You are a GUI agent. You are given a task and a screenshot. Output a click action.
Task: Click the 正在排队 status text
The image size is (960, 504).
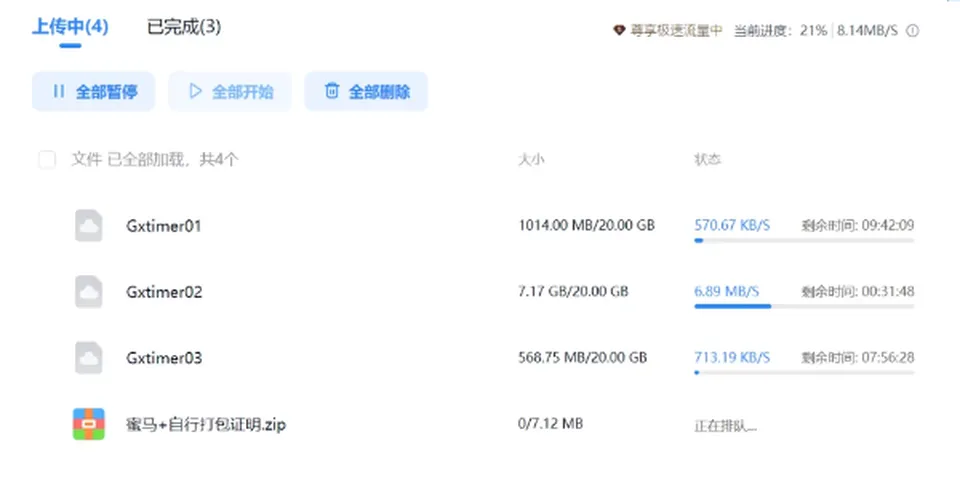(x=726, y=426)
